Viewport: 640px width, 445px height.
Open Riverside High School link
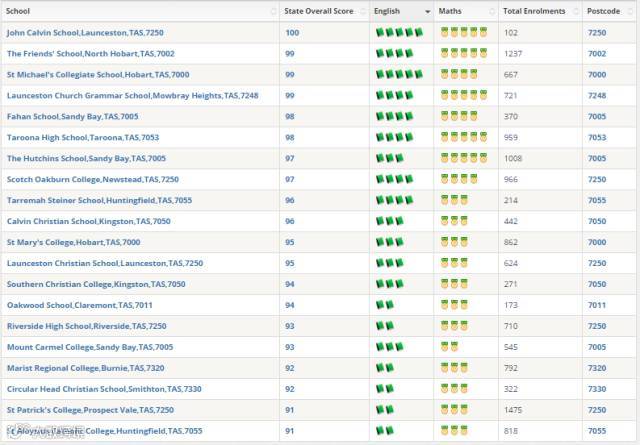[87, 326]
